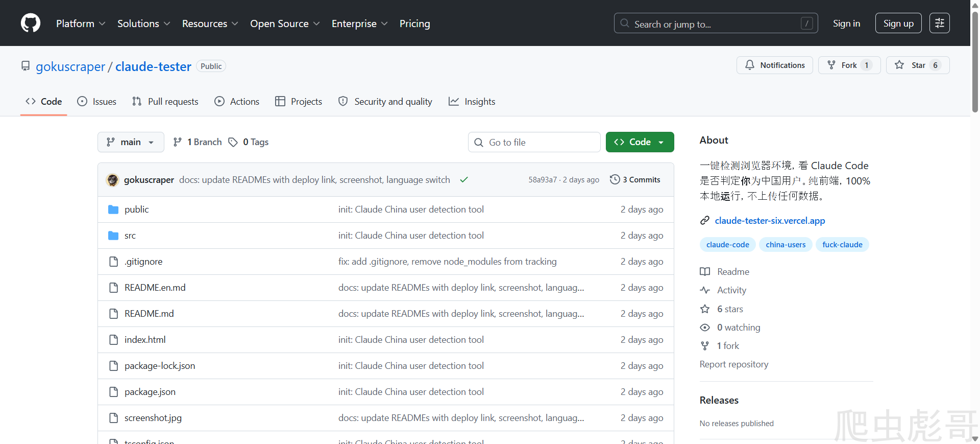Select the claude-code topic tag
The width and height of the screenshot is (980, 444).
tap(728, 245)
